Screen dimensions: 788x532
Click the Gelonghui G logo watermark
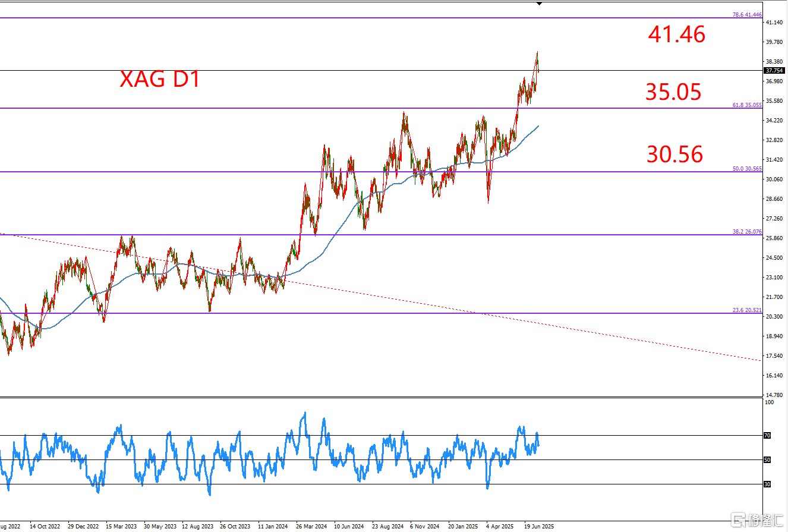pyautogui.click(x=740, y=521)
